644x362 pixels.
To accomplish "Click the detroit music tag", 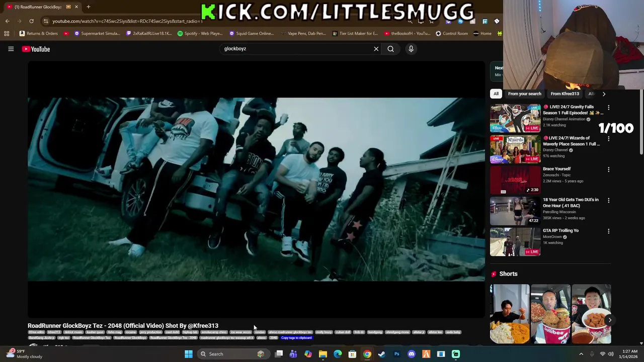I will click(x=73, y=332).
